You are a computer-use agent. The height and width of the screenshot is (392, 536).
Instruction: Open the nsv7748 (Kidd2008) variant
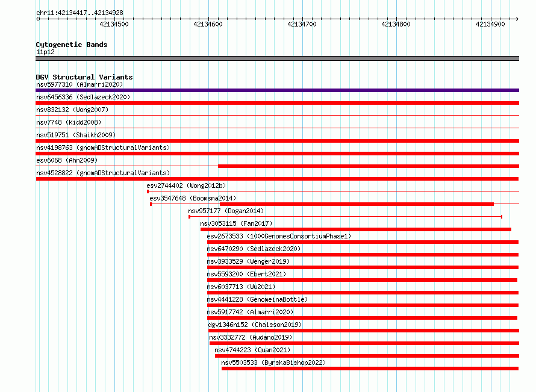pos(69,122)
